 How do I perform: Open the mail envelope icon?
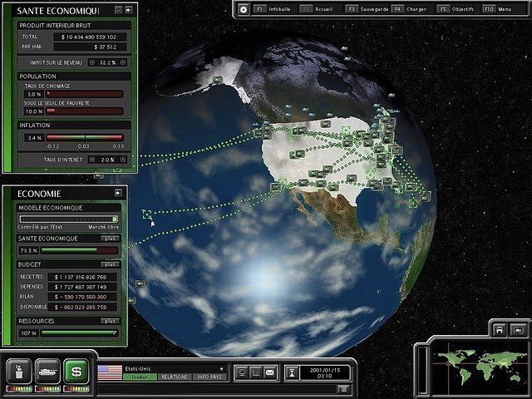270,372
